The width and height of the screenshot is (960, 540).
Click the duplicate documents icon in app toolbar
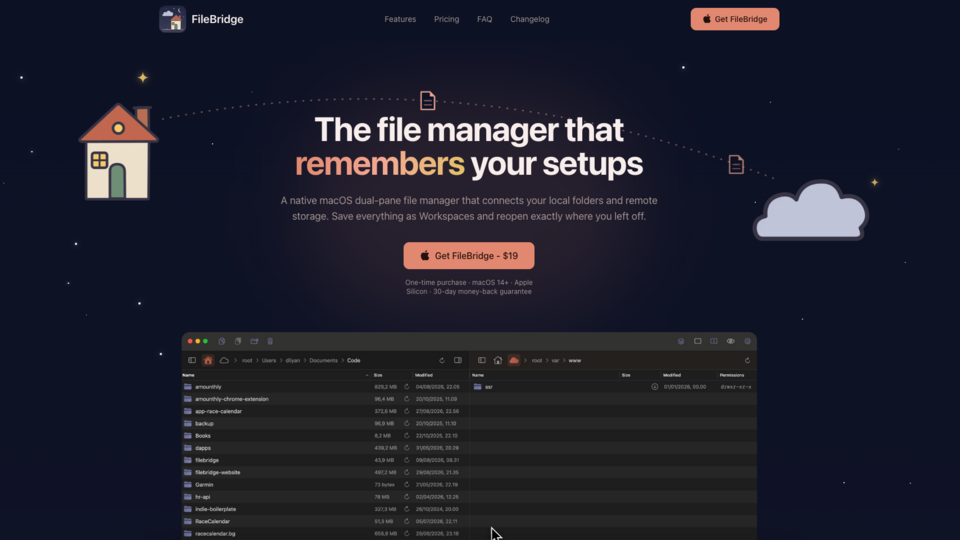(x=238, y=341)
